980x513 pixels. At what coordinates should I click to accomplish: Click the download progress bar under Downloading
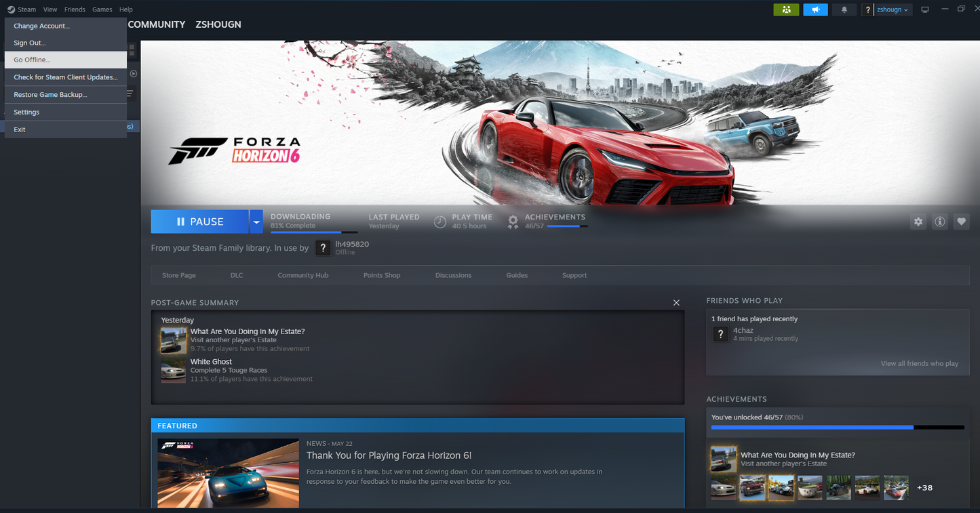click(x=314, y=232)
